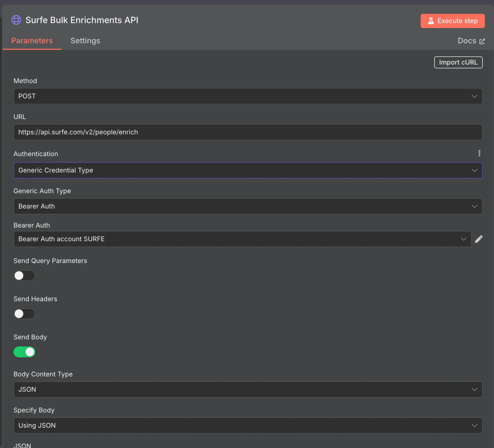This screenshot has width=494, height=448.
Task: Switch to the Parameters tab
Action: coord(32,41)
